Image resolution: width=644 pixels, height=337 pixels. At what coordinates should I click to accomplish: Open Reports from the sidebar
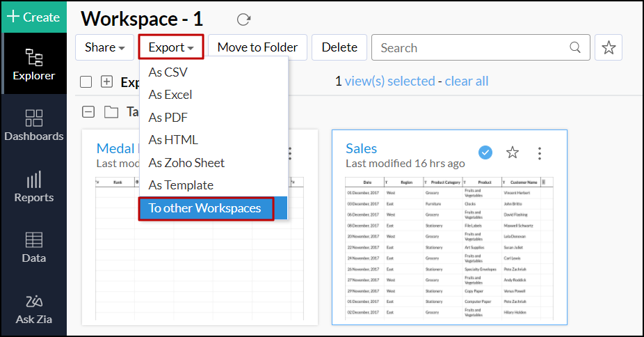(33, 187)
